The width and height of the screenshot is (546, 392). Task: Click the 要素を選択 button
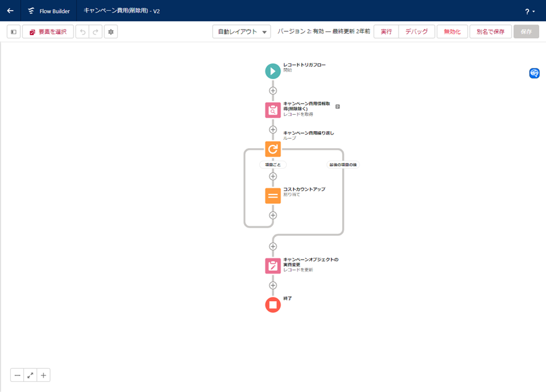click(48, 32)
